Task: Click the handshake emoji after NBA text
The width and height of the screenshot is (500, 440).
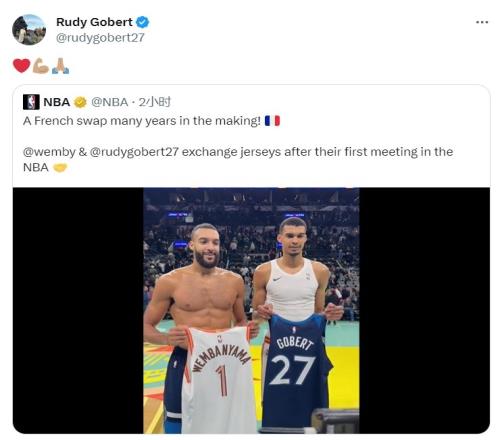Action: pyautogui.click(x=60, y=168)
